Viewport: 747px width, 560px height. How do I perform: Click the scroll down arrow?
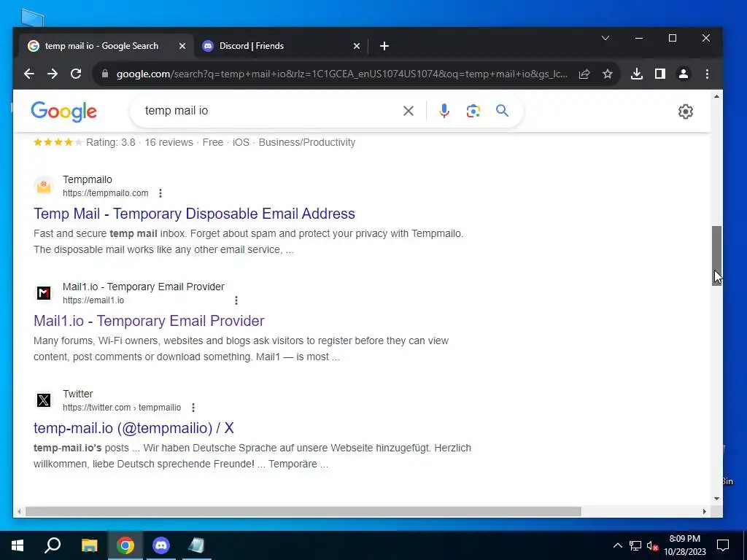point(717,499)
